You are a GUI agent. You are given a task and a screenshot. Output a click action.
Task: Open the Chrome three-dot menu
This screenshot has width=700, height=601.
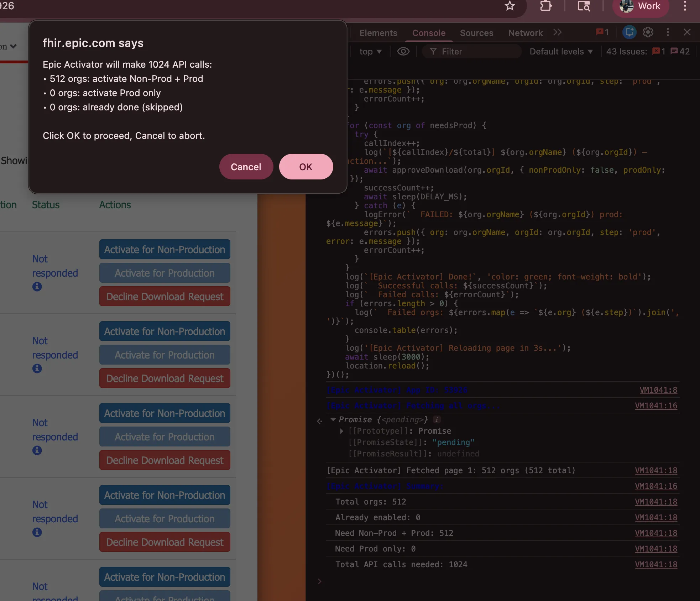(x=685, y=6)
